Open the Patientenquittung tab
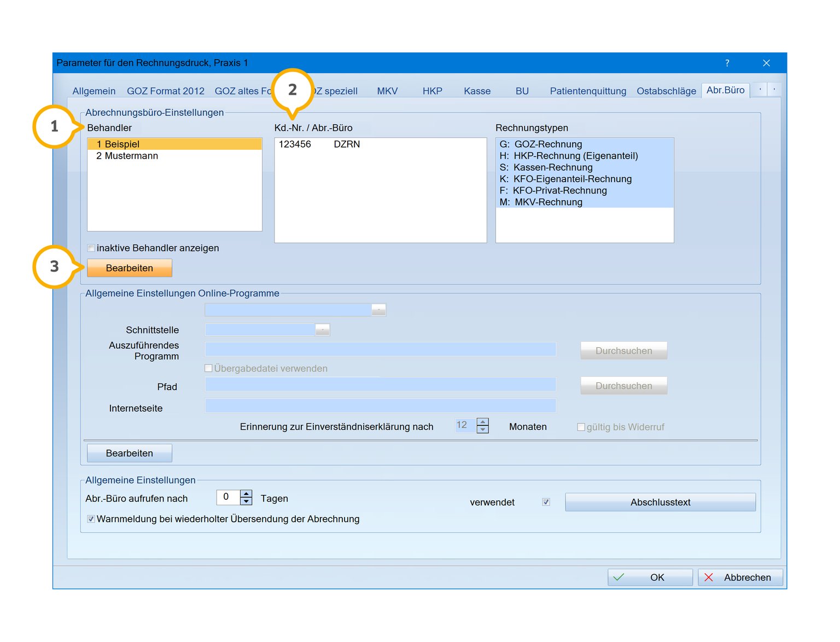 point(588,91)
